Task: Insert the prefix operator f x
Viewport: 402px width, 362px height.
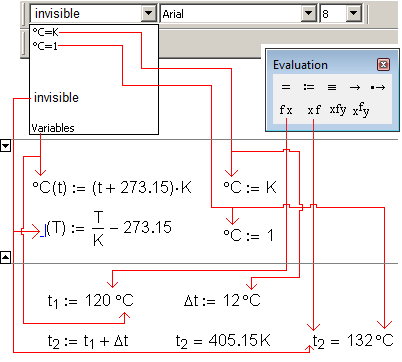Action: coord(286,110)
